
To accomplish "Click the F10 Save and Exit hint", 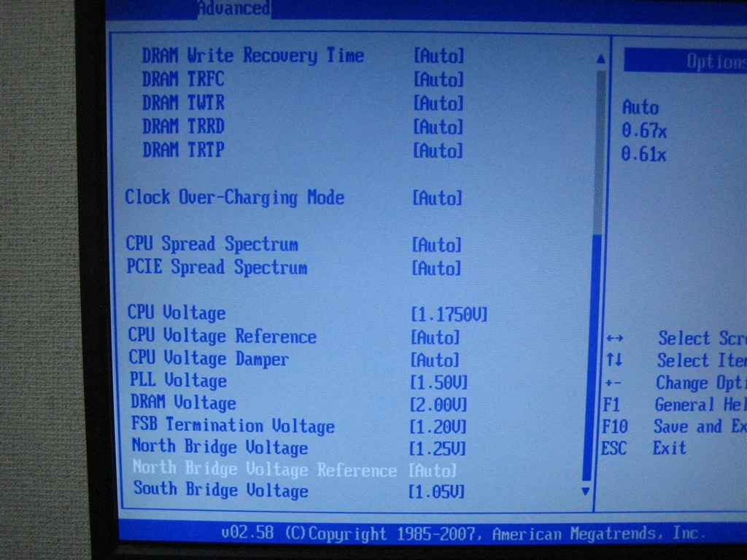I will point(673,426).
